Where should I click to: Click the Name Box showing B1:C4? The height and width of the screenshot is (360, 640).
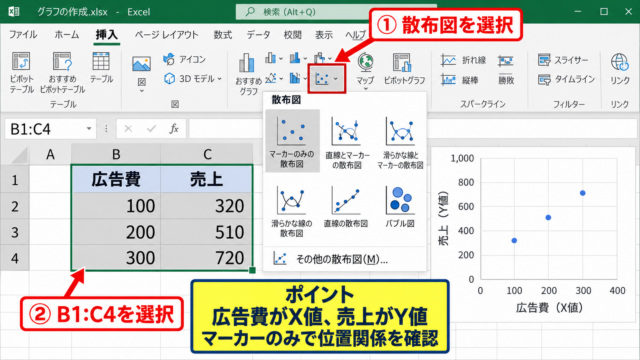tap(51, 129)
